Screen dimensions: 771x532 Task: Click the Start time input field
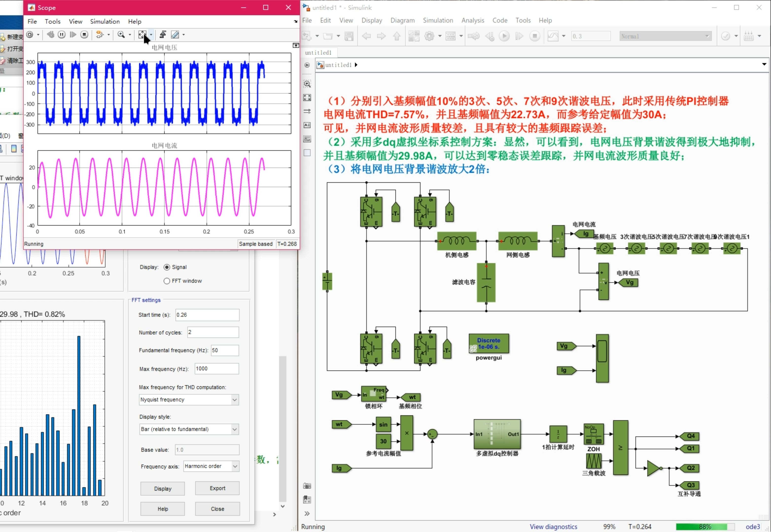[207, 315]
